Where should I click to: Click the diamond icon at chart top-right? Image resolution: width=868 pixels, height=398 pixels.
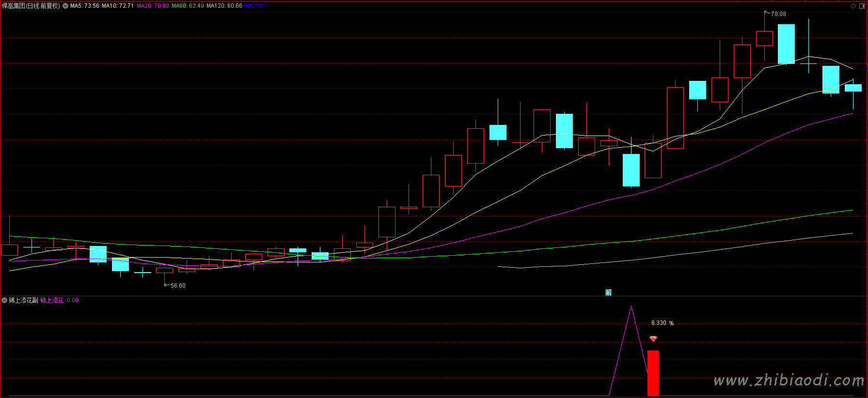(x=853, y=6)
